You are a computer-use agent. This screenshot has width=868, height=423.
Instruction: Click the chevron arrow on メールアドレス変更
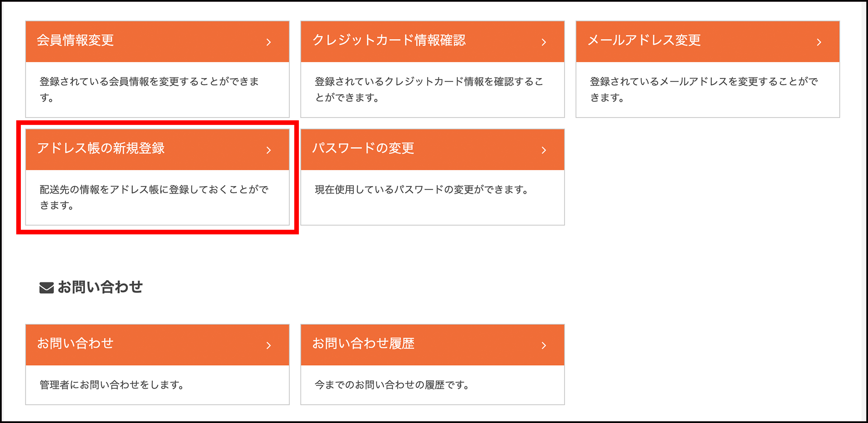tap(819, 42)
